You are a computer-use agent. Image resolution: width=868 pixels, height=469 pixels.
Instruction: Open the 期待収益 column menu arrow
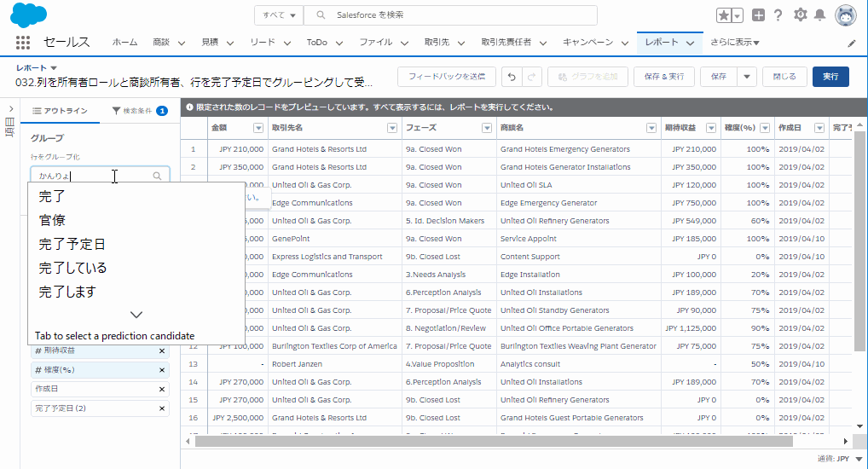point(711,128)
